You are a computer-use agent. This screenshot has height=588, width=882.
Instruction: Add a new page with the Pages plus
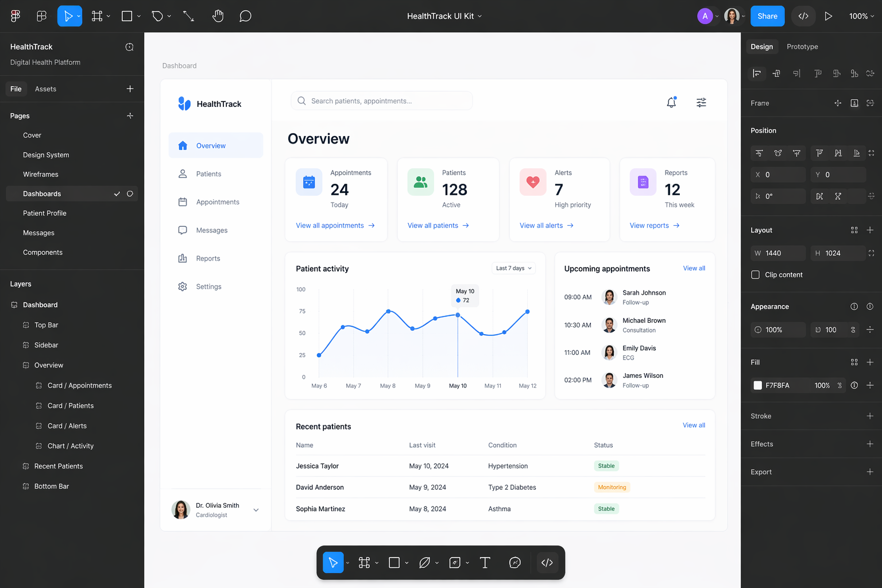[130, 115]
